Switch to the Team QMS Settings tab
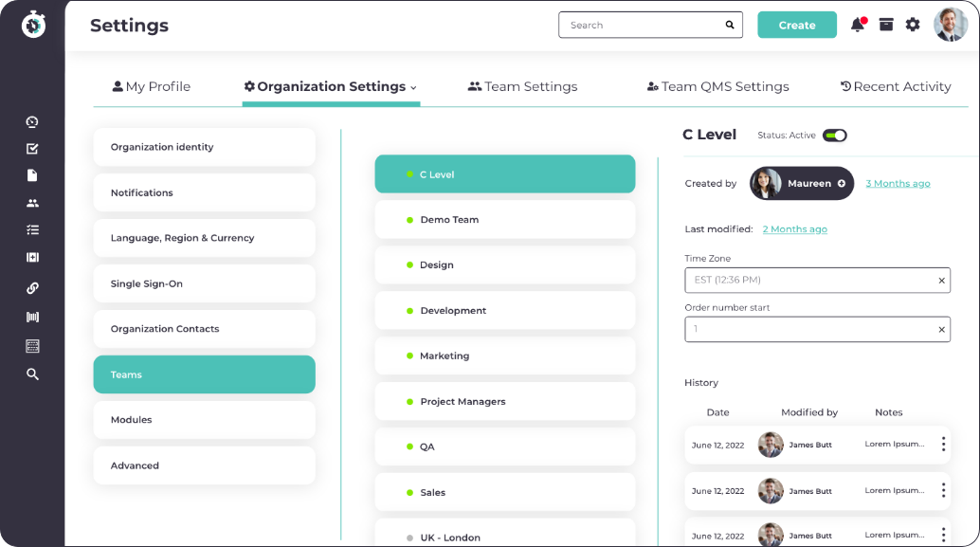The width and height of the screenshot is (980, 547). click(x=717, y=86)
